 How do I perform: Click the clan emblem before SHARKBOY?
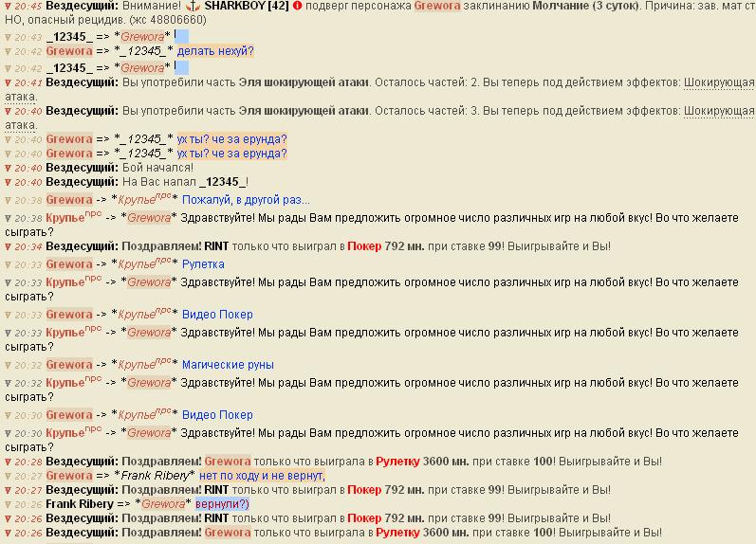(x=193, y=7)
